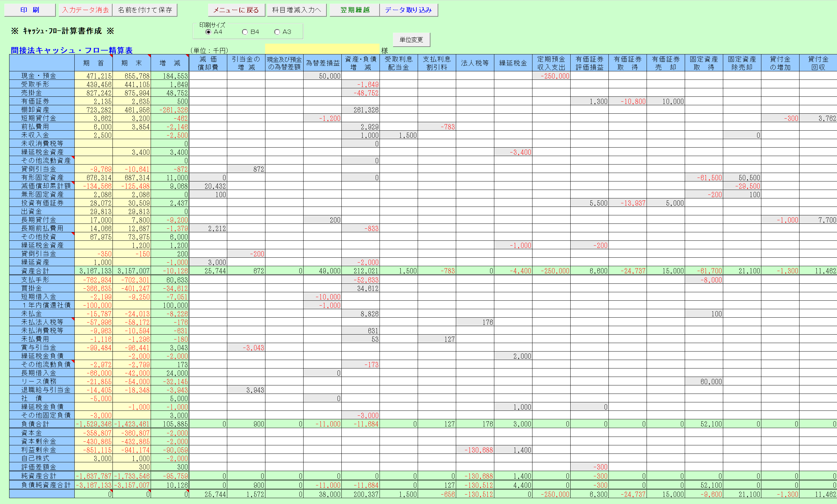837x504 pixels.
Task: Click the 入力データ消去 button
Action: (x=85, y=10)
